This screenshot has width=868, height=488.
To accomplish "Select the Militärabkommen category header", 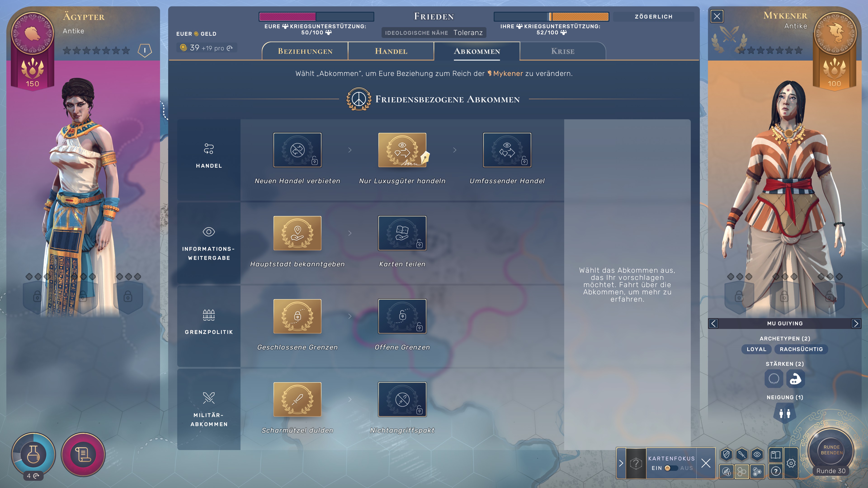I will click(209, 409).
